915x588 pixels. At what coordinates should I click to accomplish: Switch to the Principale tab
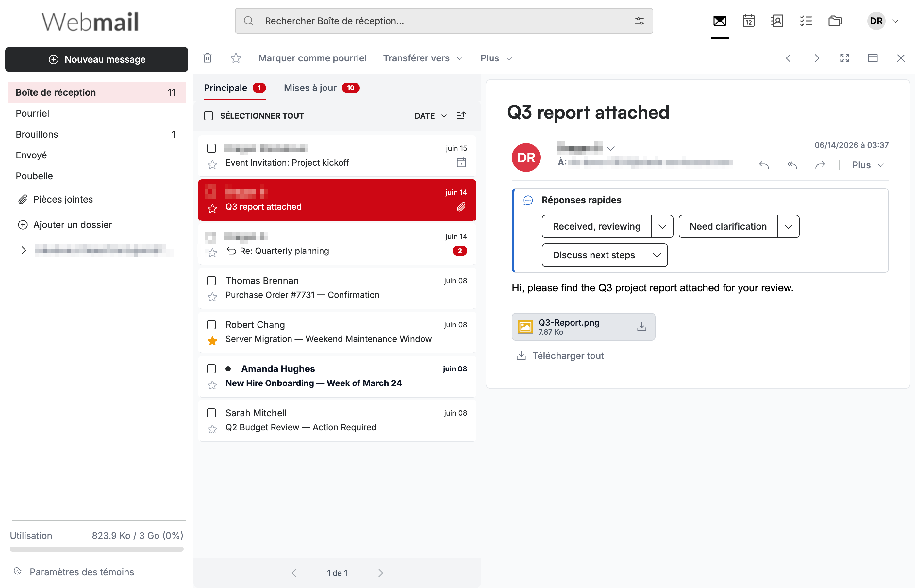coord(235,88)
